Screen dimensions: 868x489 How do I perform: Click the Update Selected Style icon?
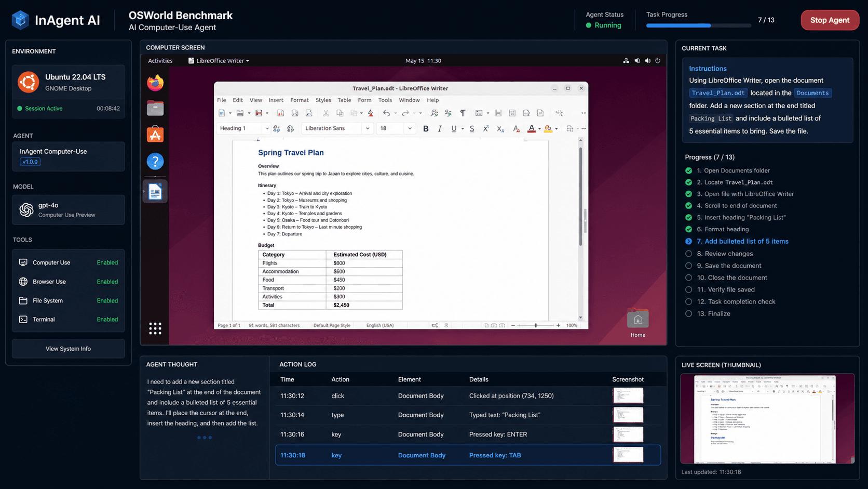pyautogui.click(x=277, y=128)
